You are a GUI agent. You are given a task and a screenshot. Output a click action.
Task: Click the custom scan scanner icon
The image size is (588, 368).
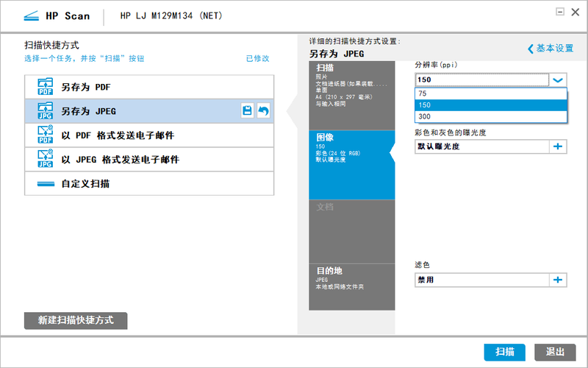(45, 183)
